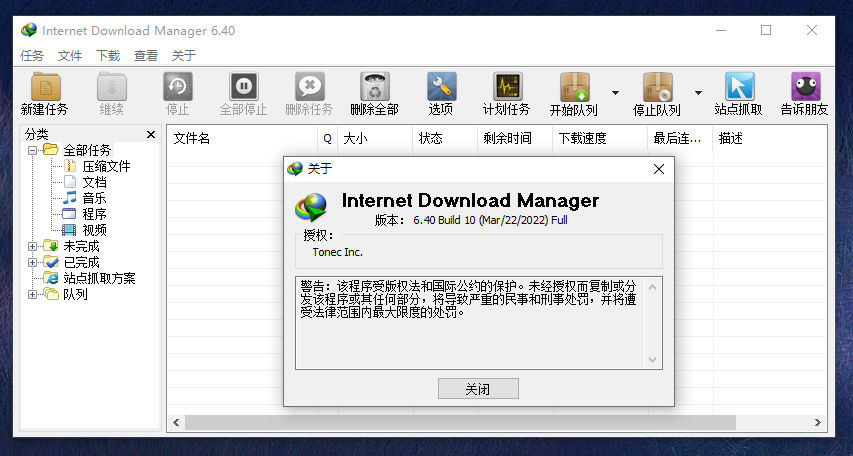The width and height of the screenshot is (853, 456).
Task: Sort by 剩余时间 column header
Action: [515, 138]
